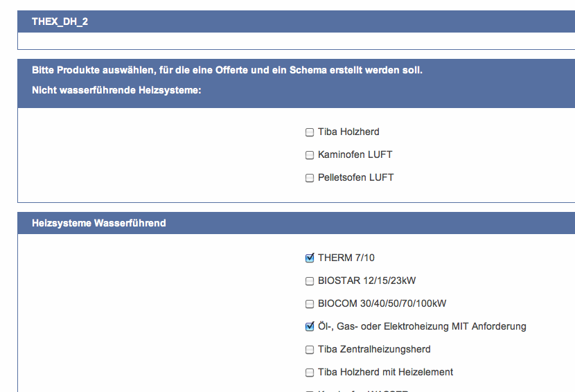Click the THERM 7/10 label text

[x=346, y=258]
